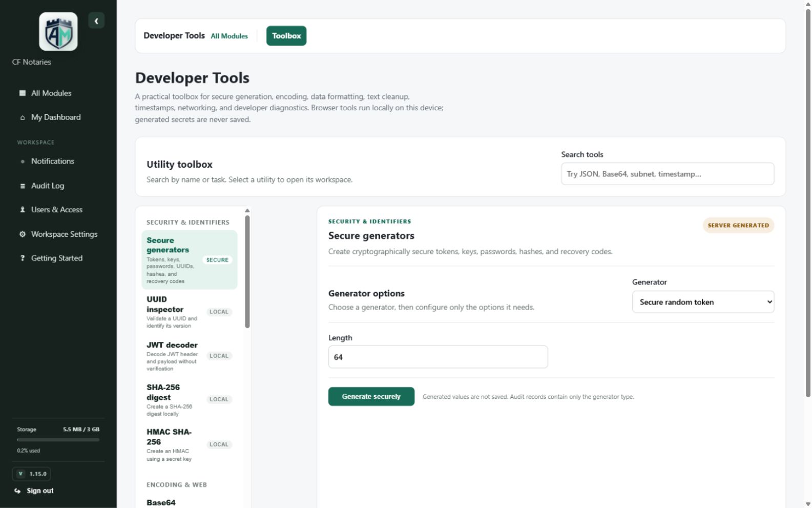Open the Generator dropdown
This screenshot has width=812, height=508.
point(703,302)
